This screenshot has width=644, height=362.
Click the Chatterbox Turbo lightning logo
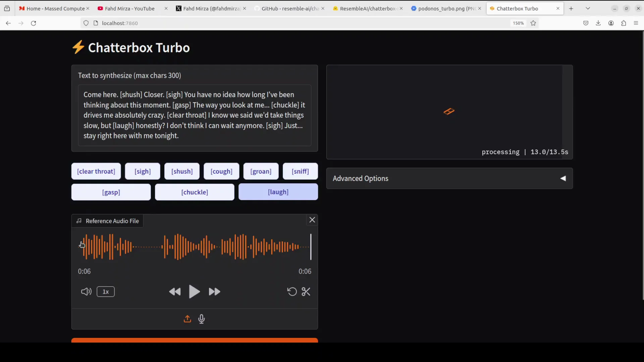click(78, 47)
